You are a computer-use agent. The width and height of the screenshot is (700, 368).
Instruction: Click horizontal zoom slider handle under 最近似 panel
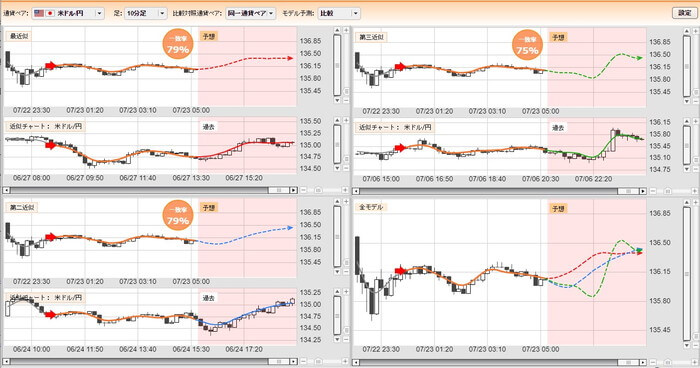click(x=318, y=190)
